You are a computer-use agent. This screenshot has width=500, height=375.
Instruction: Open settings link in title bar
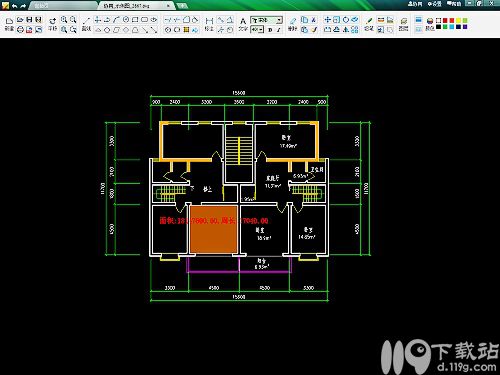click(435, 4)
